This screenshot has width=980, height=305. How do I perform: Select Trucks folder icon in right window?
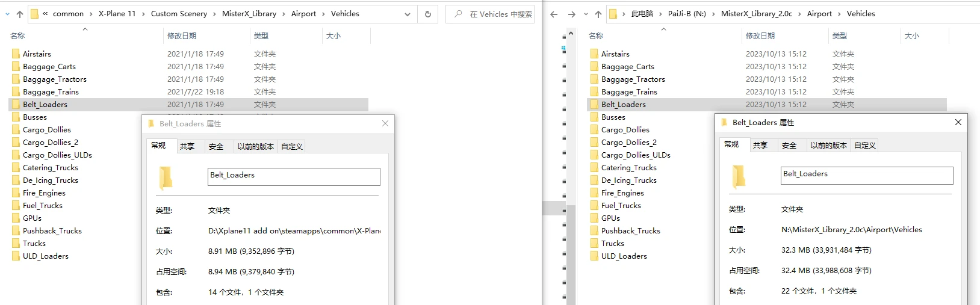(594, 243)
